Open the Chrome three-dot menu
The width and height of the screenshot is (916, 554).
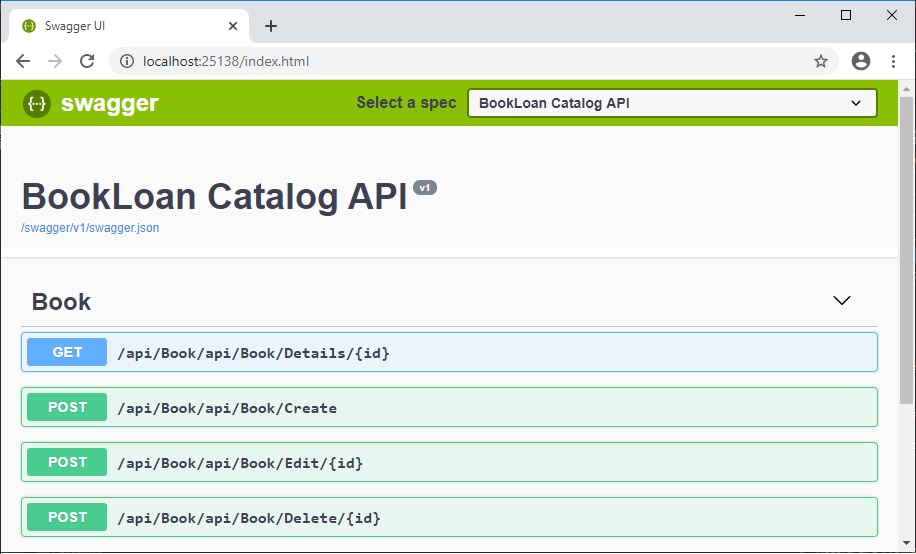pos(893,61)
